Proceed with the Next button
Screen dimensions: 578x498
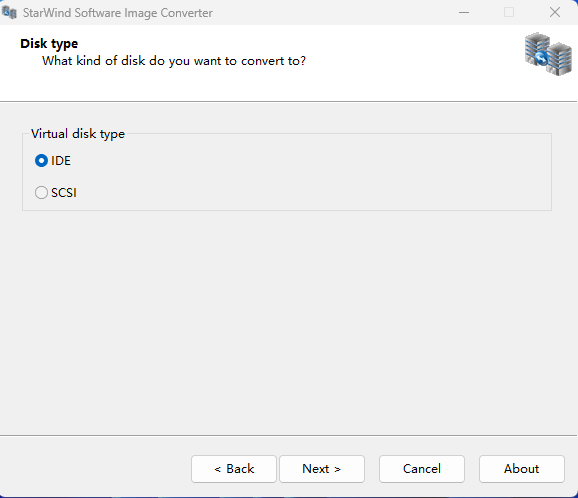click(322, 469)
